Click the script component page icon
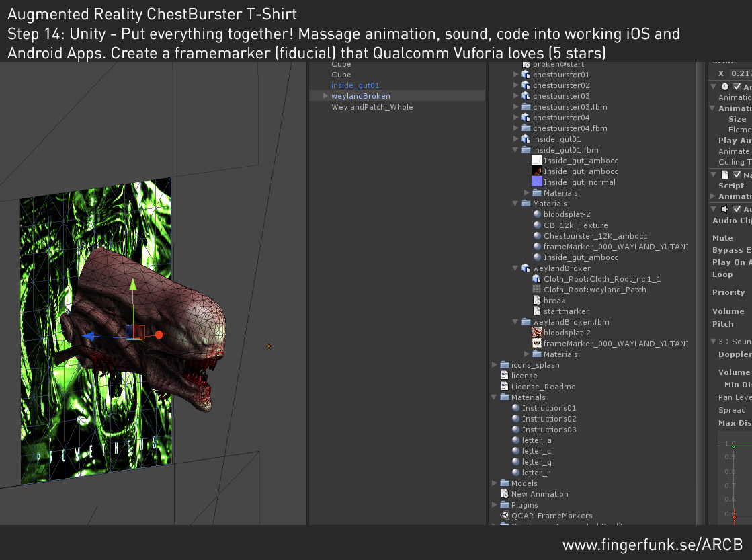 pyautogui.click(x=725, y=175)
